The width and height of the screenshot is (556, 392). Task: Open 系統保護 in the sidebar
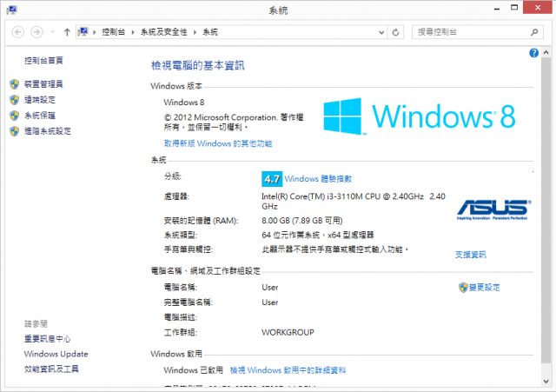point(40,116)
